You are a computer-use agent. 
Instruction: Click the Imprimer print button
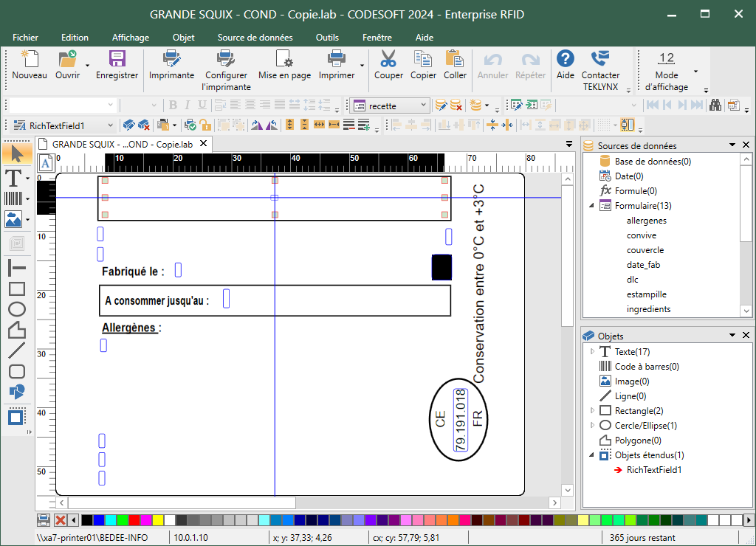(337, 59)
